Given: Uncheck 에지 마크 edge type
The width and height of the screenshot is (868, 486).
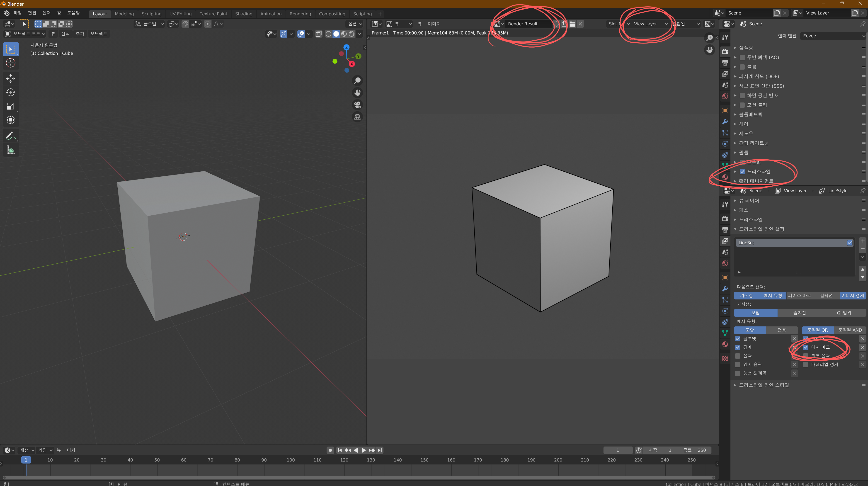Looking at the screenshot, I should (x=806, y=347).
